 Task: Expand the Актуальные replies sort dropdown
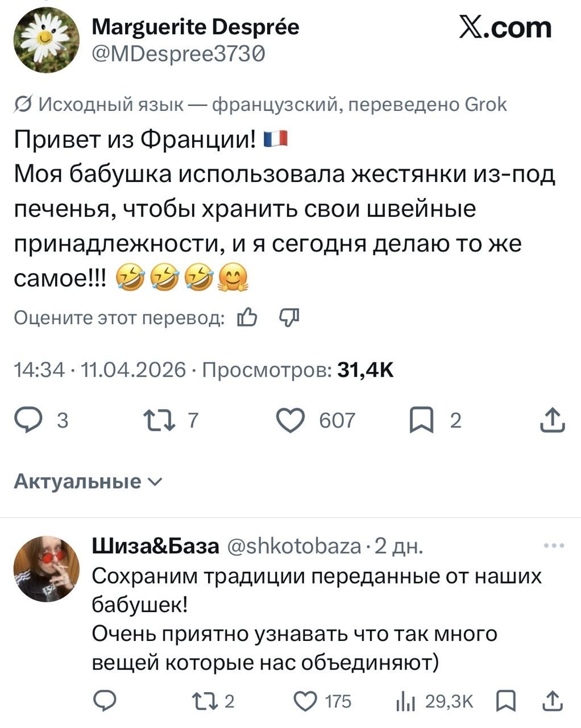88,482
